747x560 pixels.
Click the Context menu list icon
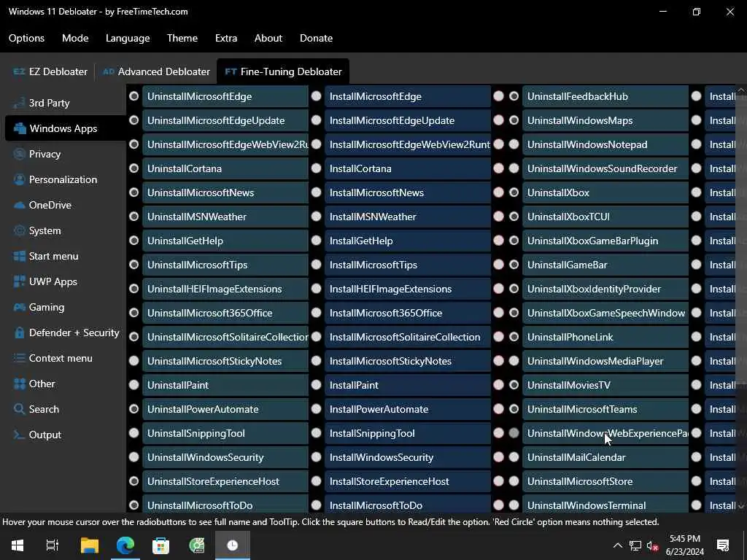tap(19, 358)
